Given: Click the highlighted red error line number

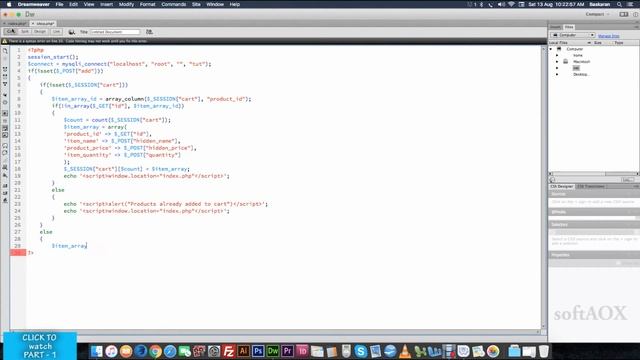Looking at the screenshot, I should [x=18, y=253].
